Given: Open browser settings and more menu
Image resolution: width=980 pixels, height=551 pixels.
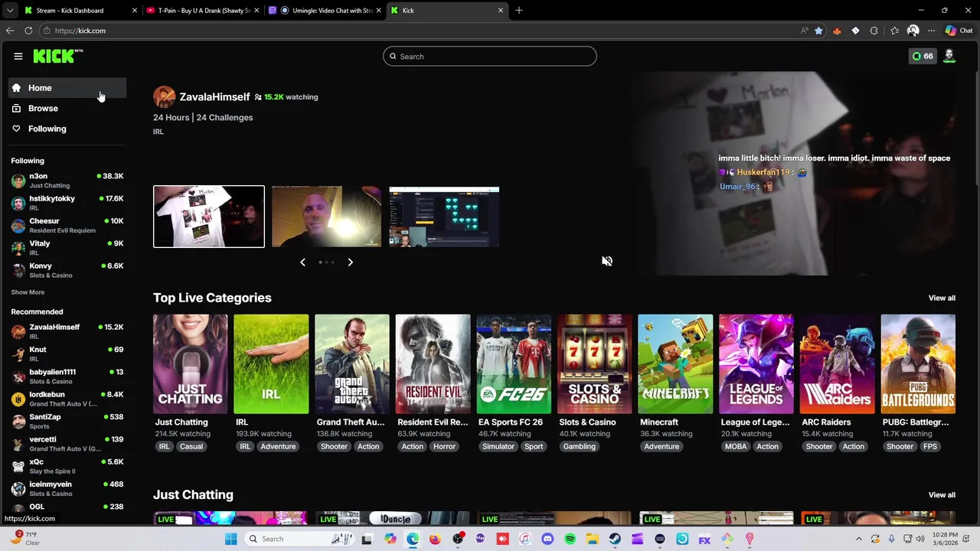Looking at the screenshot, I should [931, 31].
